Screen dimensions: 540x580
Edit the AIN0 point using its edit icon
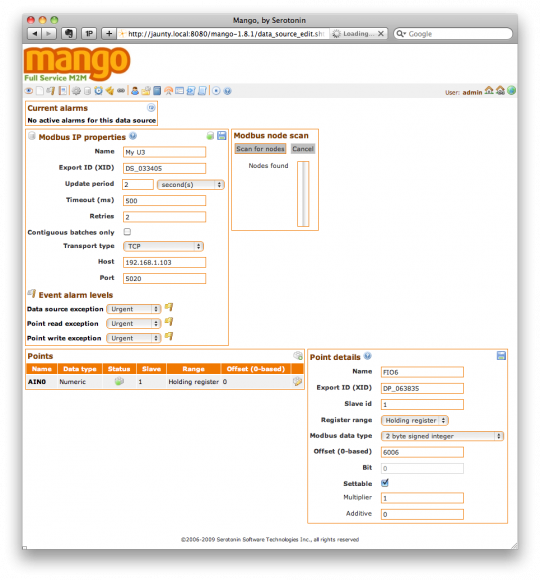tap(297, 381)
